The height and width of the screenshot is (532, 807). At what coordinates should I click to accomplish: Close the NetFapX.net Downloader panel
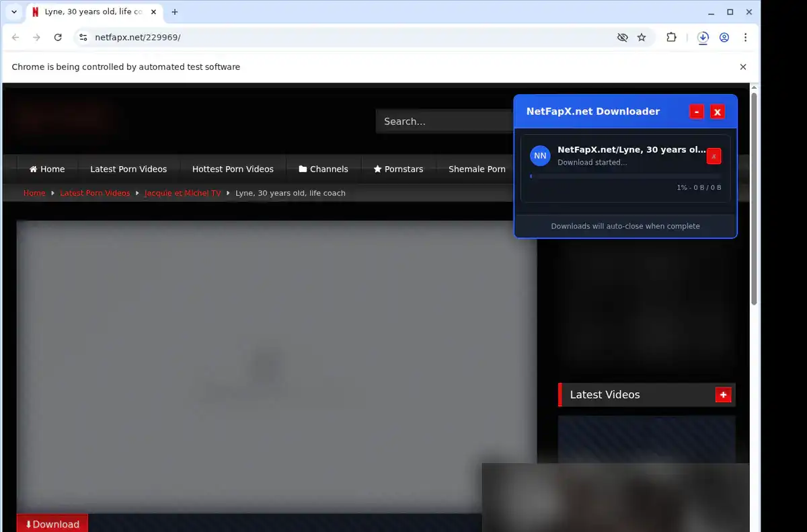718,112
